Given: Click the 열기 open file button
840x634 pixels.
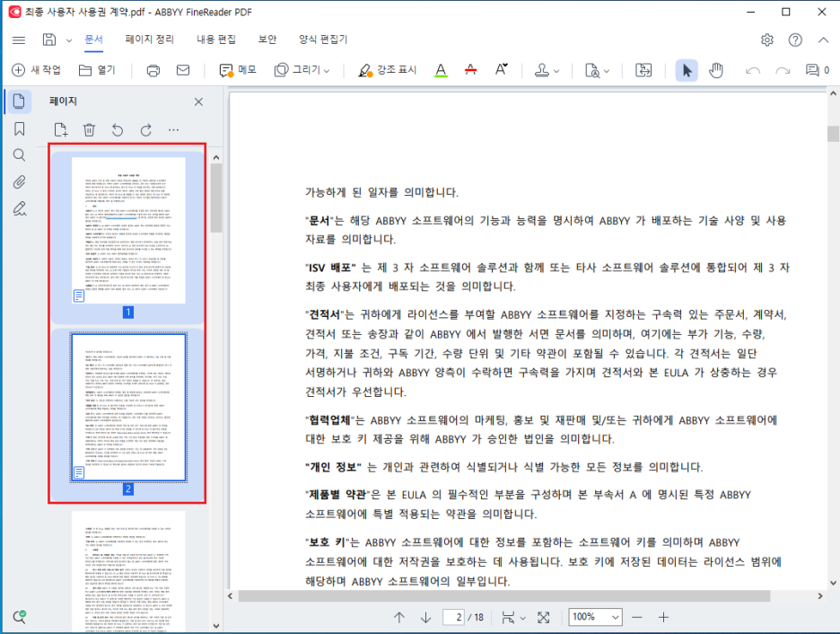Looking at the screenshot, I should 97,70.
